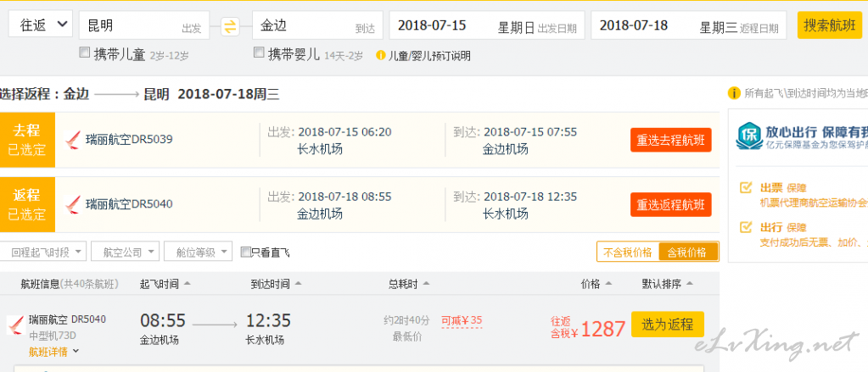868x372 pixels.
Task: Tick the 携带婴儿 checkbox
Action: click(259, 53)
